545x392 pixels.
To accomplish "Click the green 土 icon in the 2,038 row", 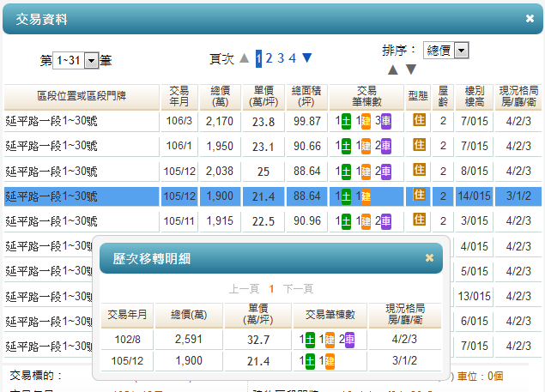I will (346, 172).
